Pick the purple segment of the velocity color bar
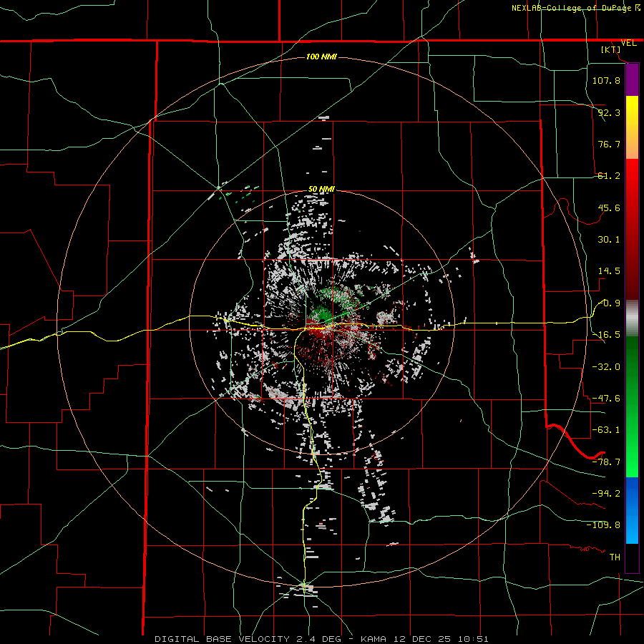 632,79
